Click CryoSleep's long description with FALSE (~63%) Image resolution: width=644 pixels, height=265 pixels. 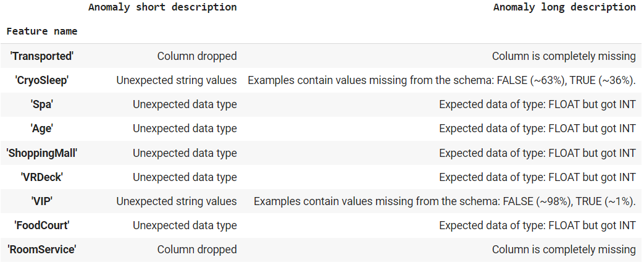(441, 80)
